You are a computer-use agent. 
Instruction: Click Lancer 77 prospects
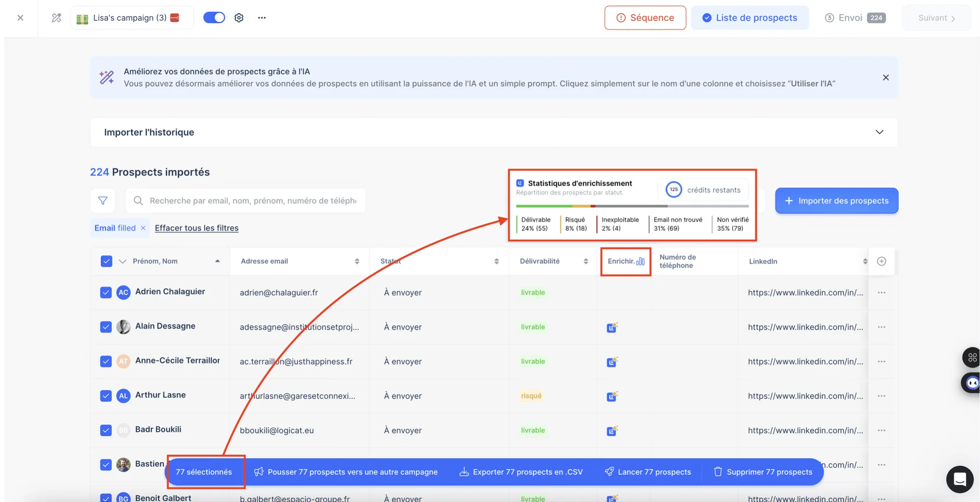pyautogui.click(x=648, y=472)
